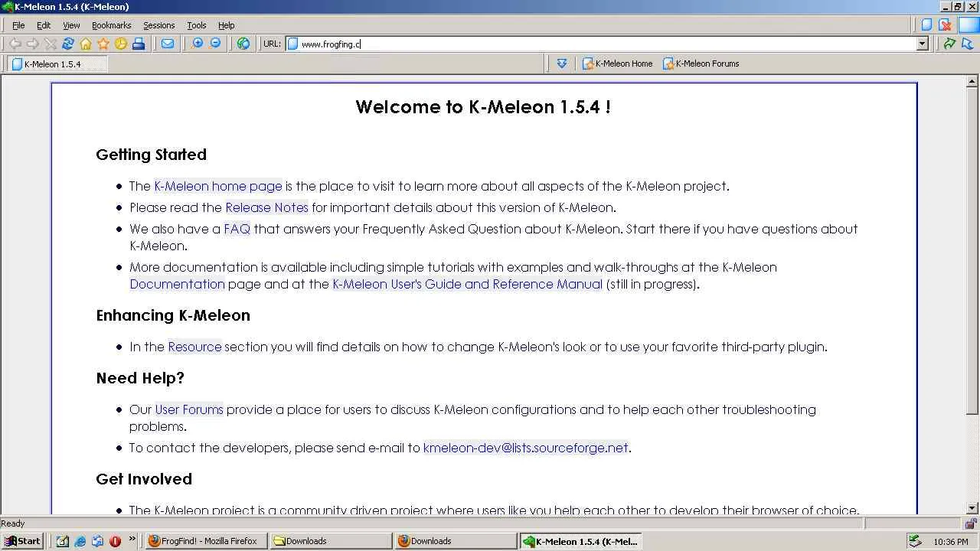
Task: Zoom in with the plus magnifier icon
Action: coord(198,44)
